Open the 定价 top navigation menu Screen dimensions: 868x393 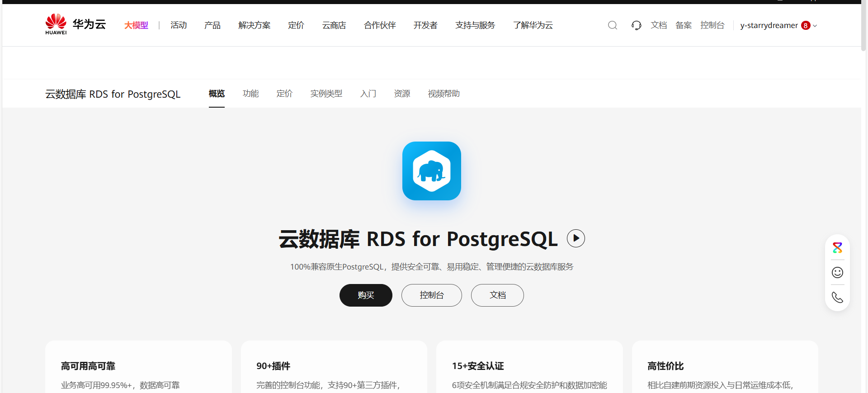296,25
